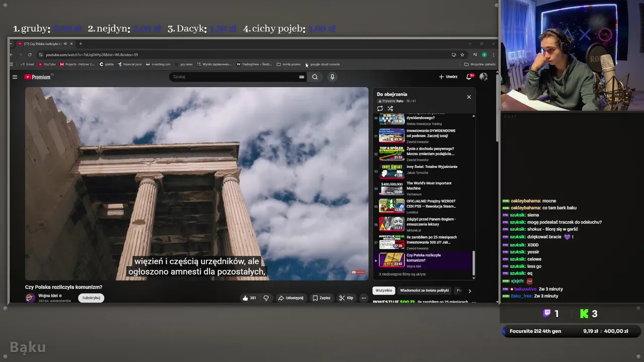Screen dimensions: 644x362
Task: Open the Chrome profile avatar
Action: tap(484, 55)
